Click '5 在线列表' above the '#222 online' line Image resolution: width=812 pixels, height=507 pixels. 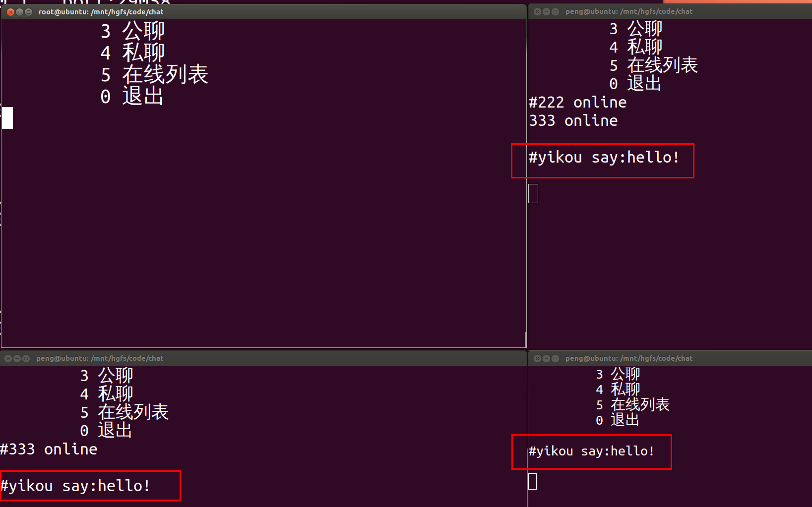[654, 65]
